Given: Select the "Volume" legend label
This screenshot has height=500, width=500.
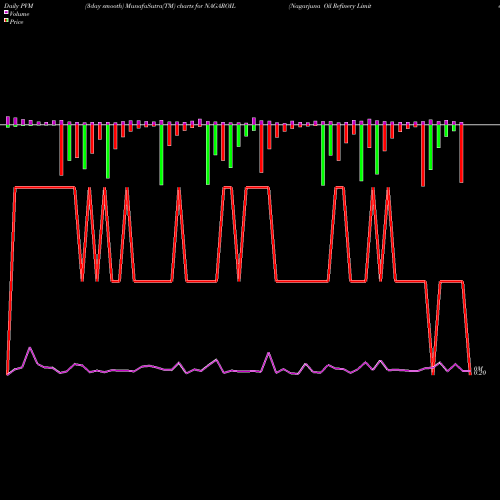Looking at the screenshot, I should coord(19,14).
